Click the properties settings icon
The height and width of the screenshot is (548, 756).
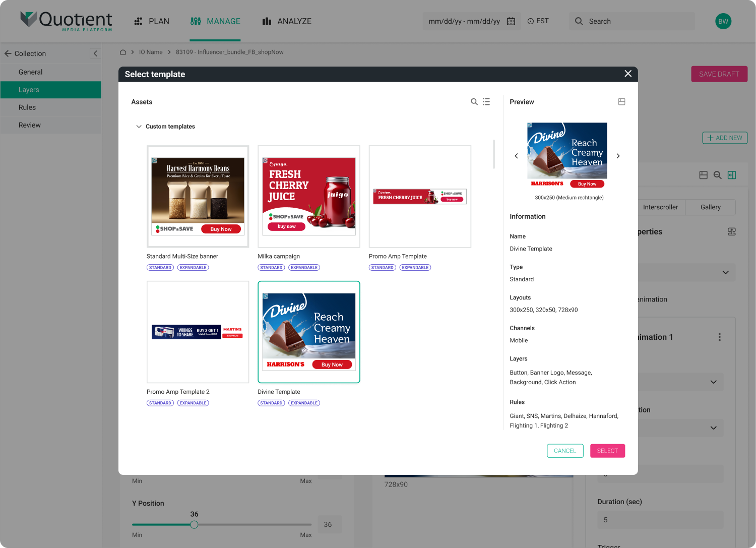(732, 232)
